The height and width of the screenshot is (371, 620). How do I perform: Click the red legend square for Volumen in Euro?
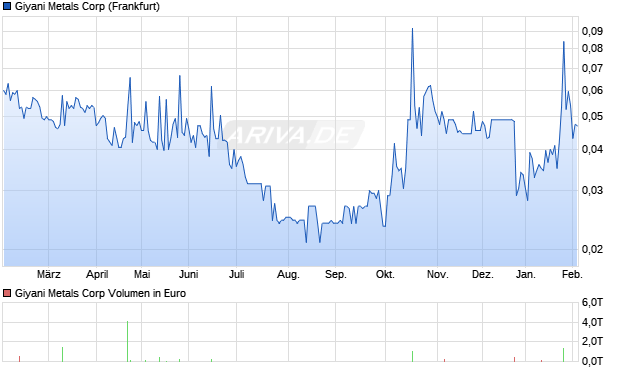[x=7, y=293]
